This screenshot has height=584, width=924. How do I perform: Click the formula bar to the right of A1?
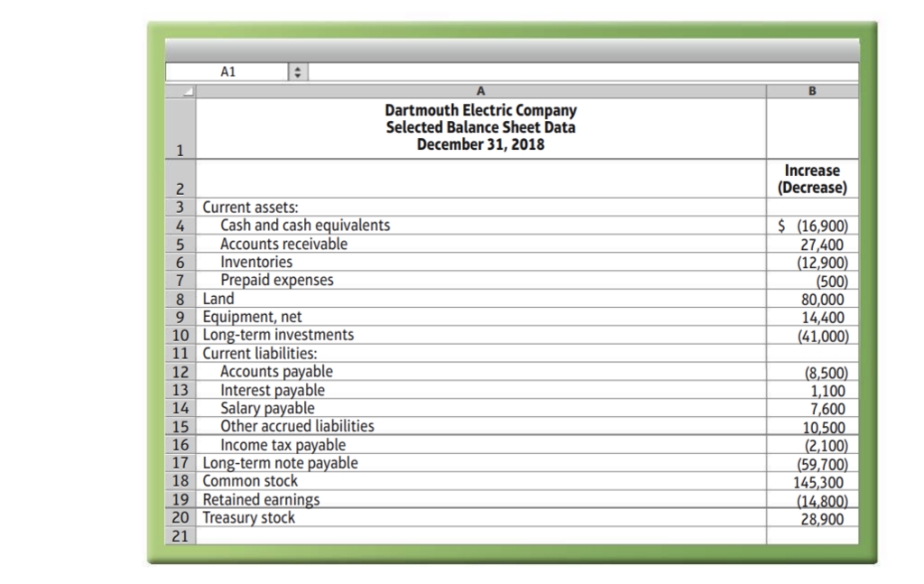point(577,70)
